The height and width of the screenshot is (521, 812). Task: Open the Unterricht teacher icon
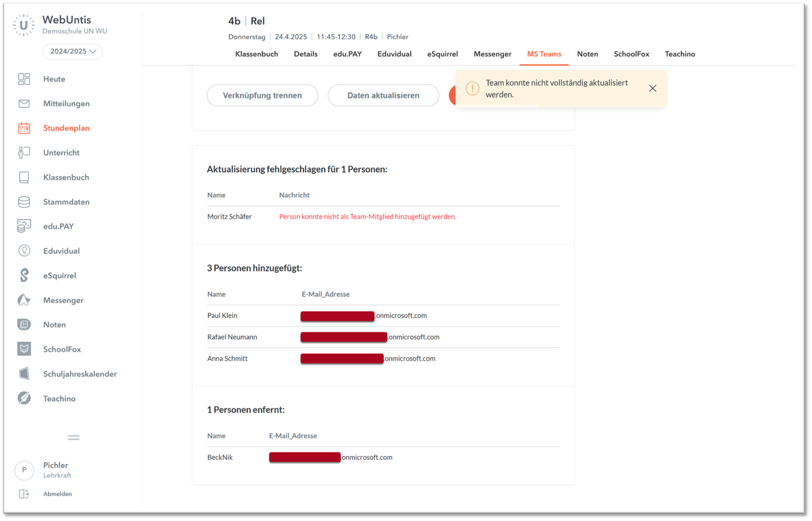tap(24, 153)
